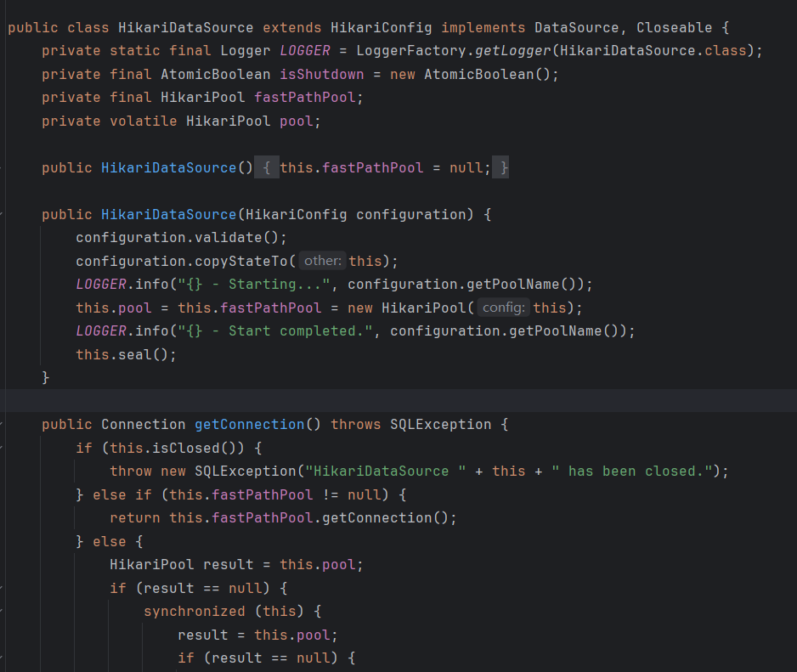Click the 'configuration' constructor parameter name
This screenshot has height=672, width=797.
click(411, 214)
